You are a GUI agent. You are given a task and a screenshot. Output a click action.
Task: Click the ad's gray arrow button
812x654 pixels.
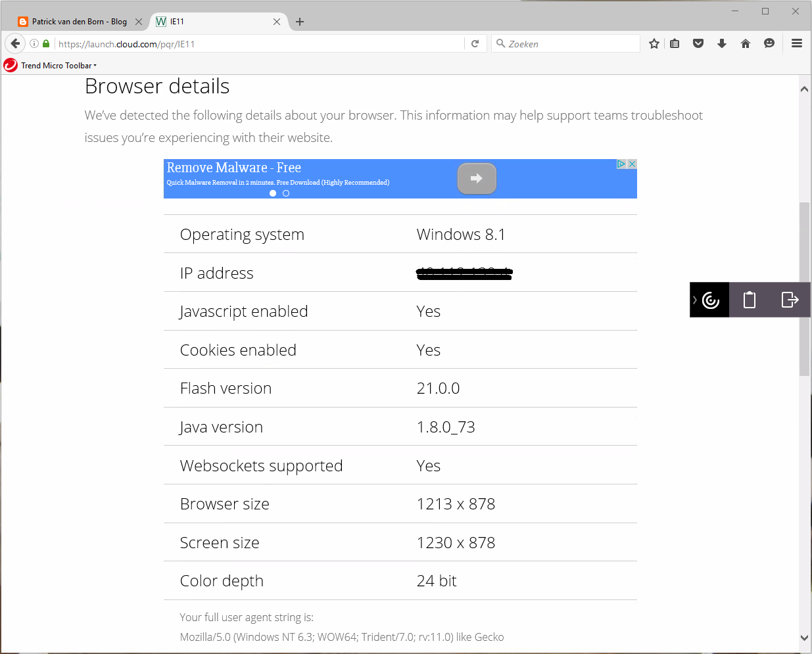point(477,178)
